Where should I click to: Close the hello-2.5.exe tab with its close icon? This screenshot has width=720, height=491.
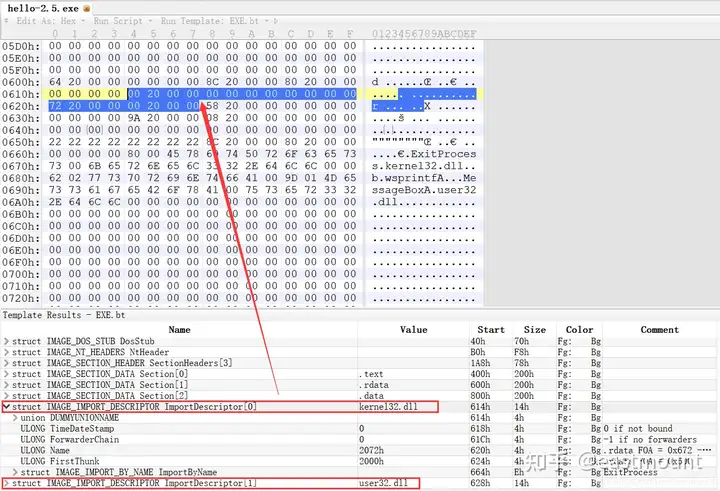86,8
